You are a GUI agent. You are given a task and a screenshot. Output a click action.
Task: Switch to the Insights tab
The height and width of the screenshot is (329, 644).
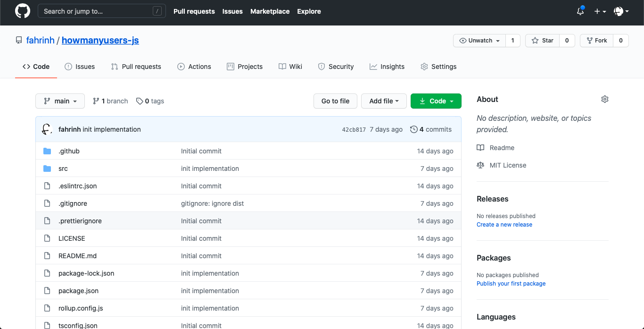pos(387,67)
